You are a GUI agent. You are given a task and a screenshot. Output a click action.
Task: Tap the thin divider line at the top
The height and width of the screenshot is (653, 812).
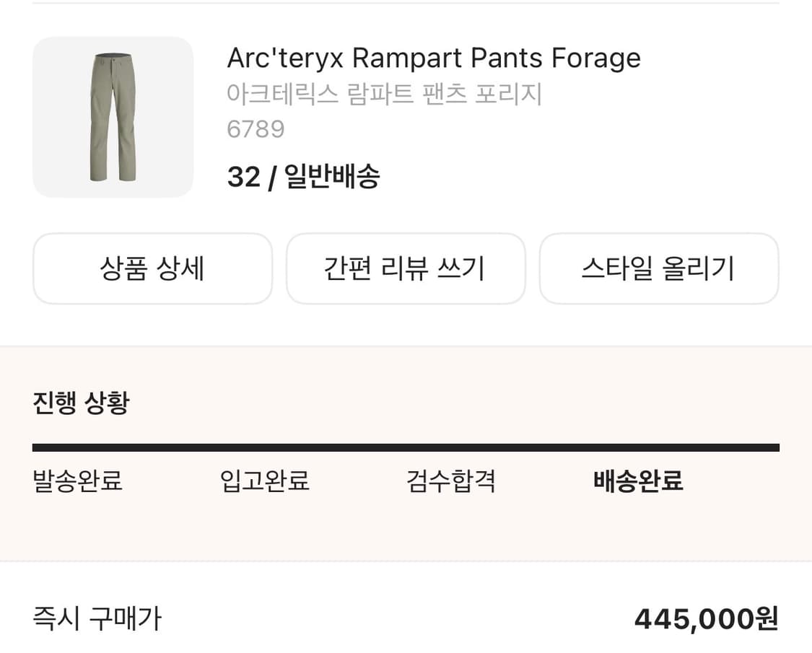pyautogui.click(x=406, y=5)
